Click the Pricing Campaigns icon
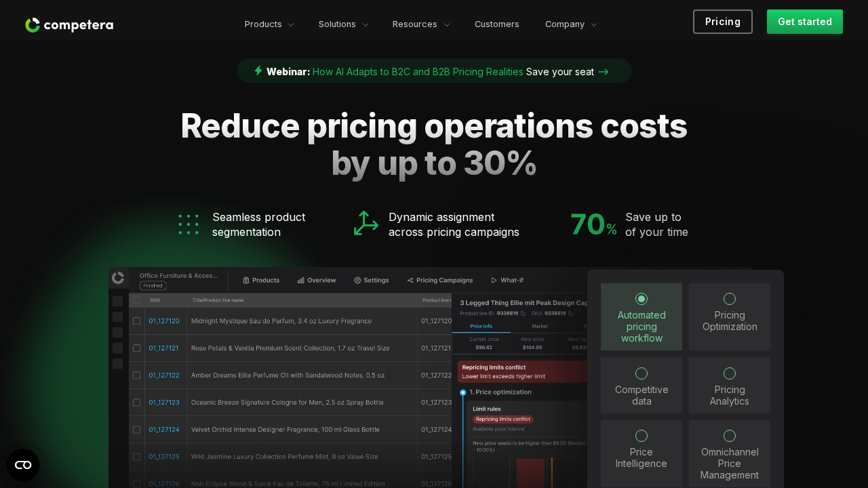 click(x=410, y=280)
